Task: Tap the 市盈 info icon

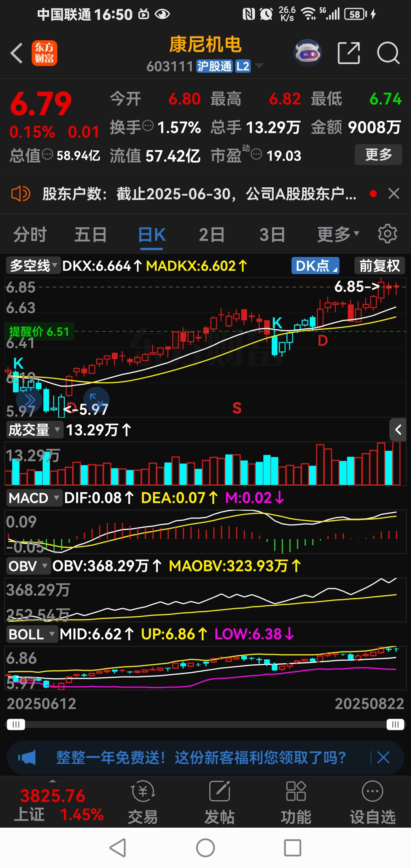Action: 256,154
